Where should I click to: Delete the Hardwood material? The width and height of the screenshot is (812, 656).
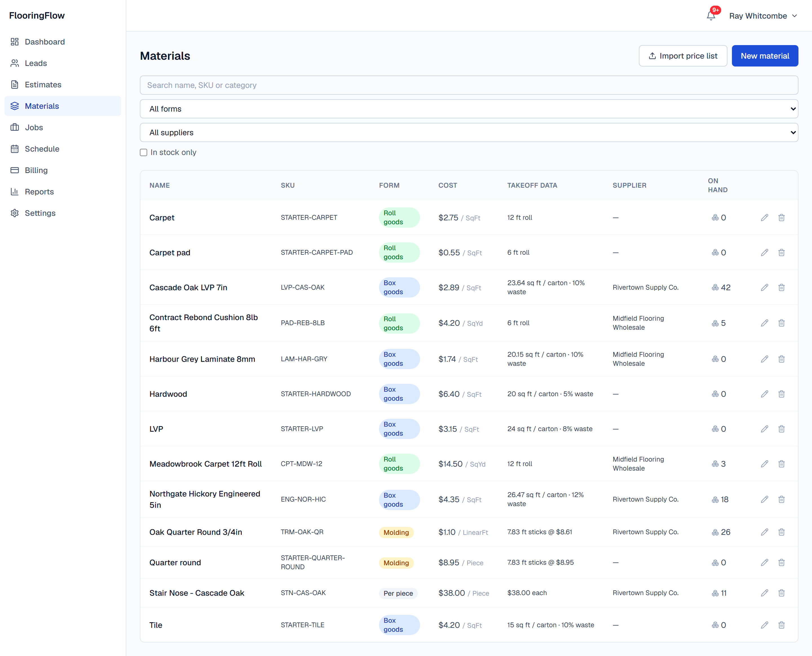(x=781, y=394)
